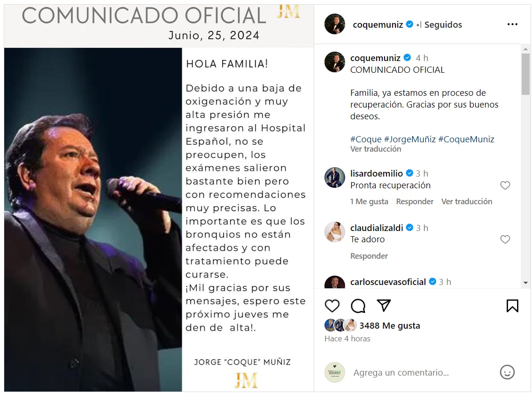Click the comments scrollbar down arrow
This screenshot has height=393, width=532.
point(525,283)
